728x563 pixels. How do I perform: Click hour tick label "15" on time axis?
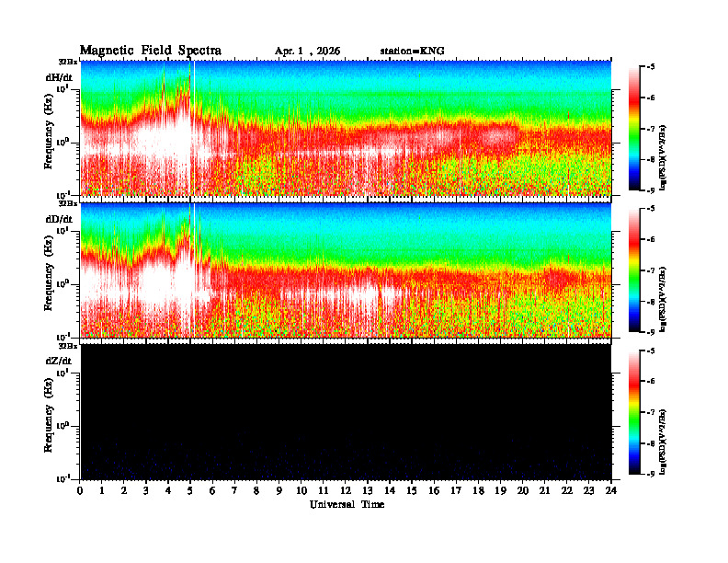click(412, 490)
